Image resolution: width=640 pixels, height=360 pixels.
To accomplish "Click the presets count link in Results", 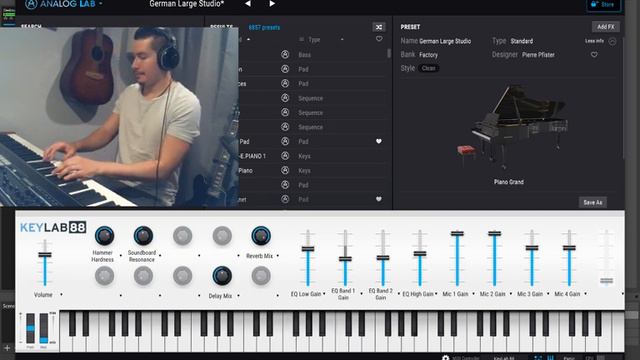I will click(264, 27).
